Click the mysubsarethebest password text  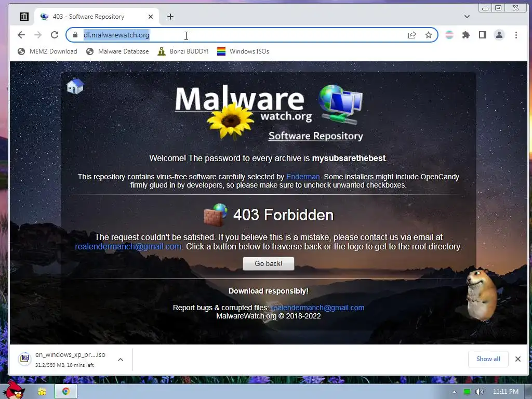[349, 158]
